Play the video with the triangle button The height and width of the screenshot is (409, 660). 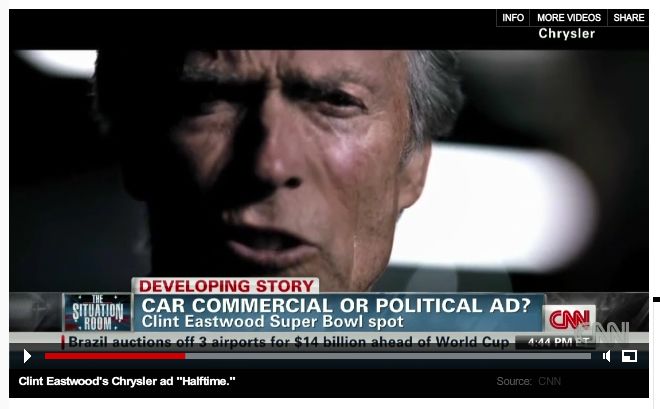[x=27, y=356]
